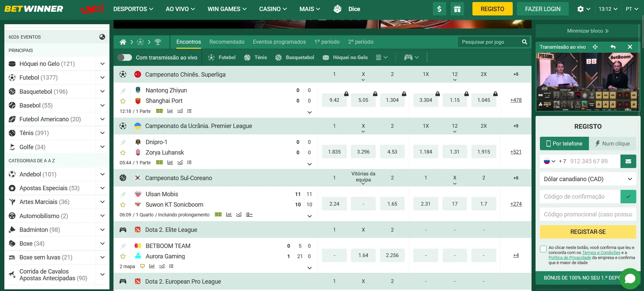The width and height of the screenshot is (644, 291).
Task: Expand Andebol sidebar category
Action: [102, 174]
